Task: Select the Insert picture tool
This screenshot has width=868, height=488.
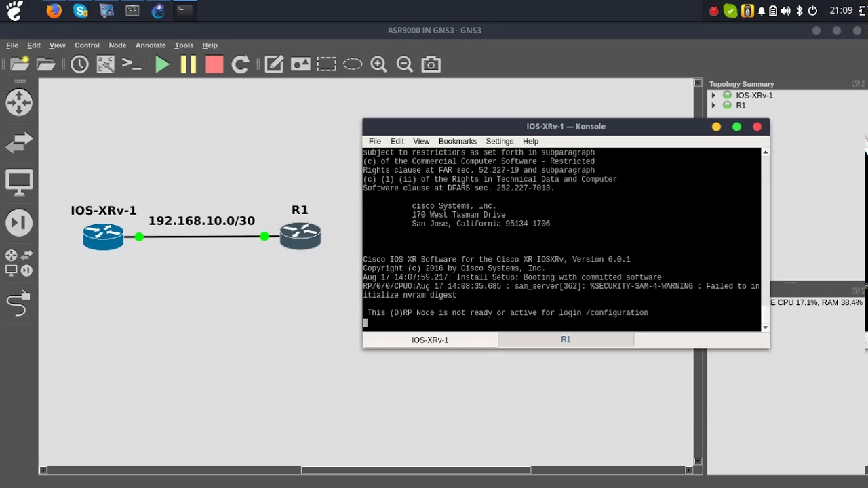Action: (x=300, y=64)
